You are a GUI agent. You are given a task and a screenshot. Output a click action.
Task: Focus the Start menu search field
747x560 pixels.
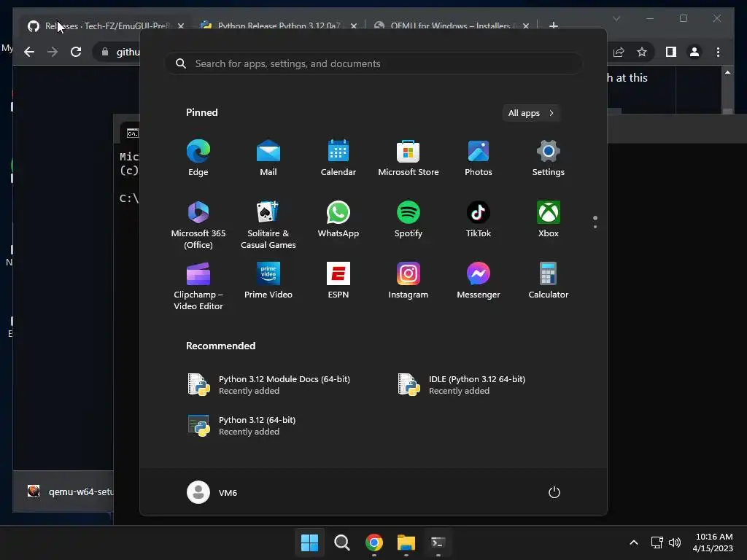[x=373, y=63]
